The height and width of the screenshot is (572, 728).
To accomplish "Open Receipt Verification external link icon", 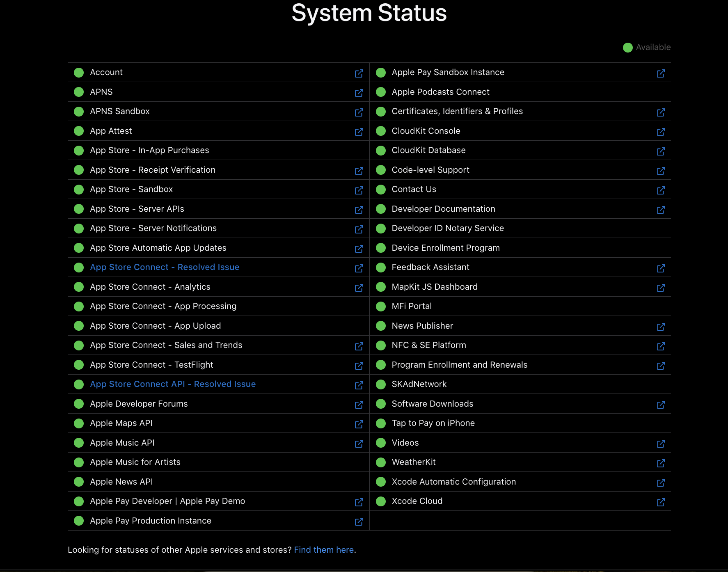I will coord(359,171).
